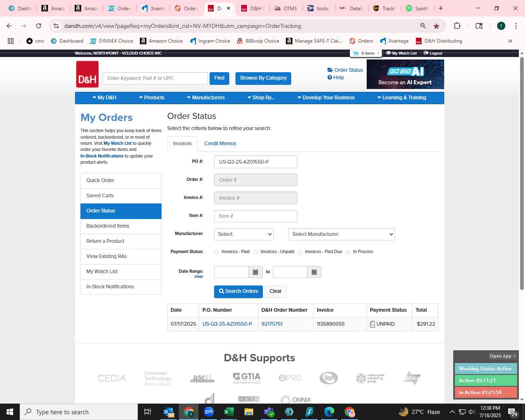Click the page vertical scrollbar
The width and height of the screenshot is (525, 420).
[x=522, y=174]
